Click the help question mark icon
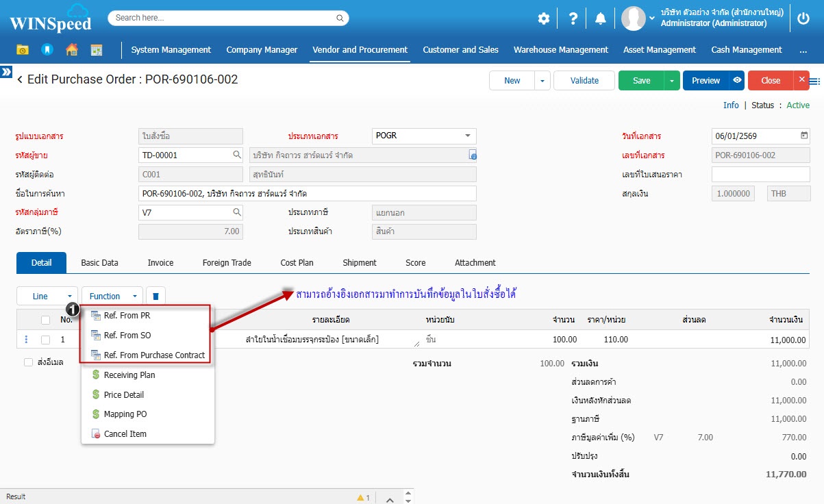The image size is (824, 504). tap(573, 18)
